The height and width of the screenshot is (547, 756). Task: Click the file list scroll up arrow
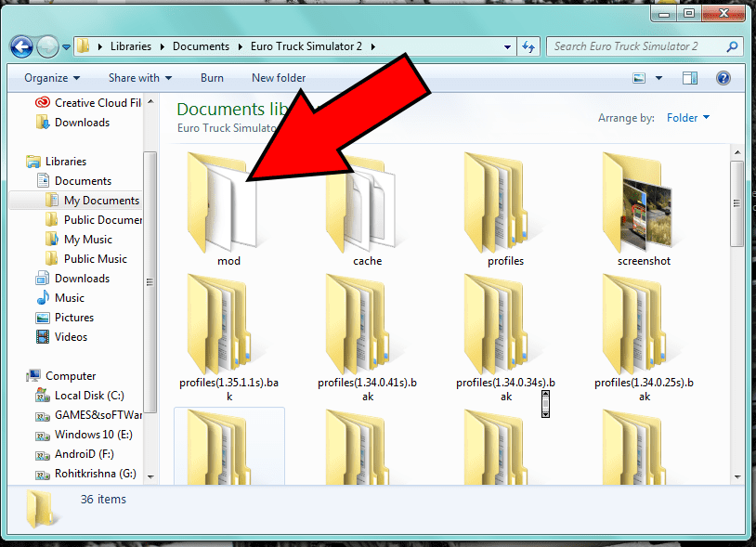737,152
